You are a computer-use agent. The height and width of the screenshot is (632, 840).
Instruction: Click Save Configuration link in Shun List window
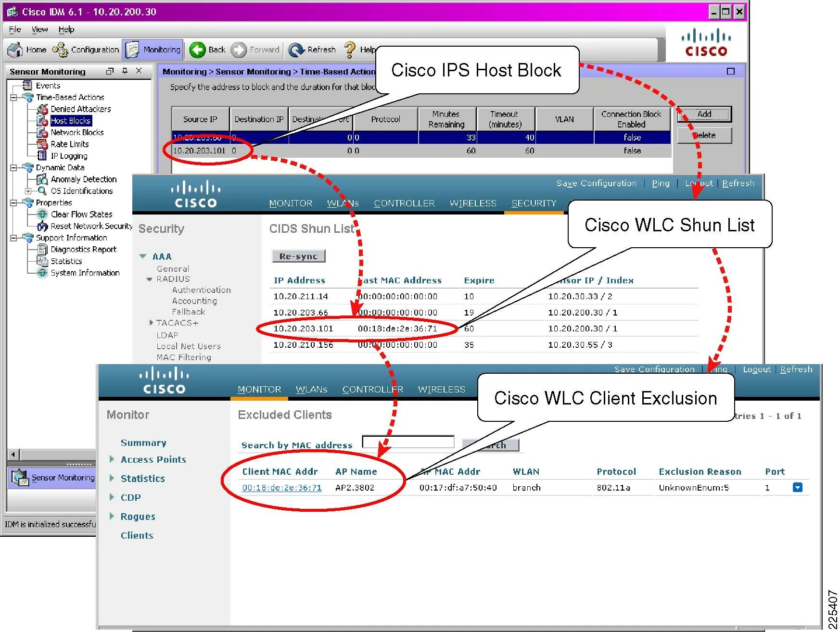[596, 183]
